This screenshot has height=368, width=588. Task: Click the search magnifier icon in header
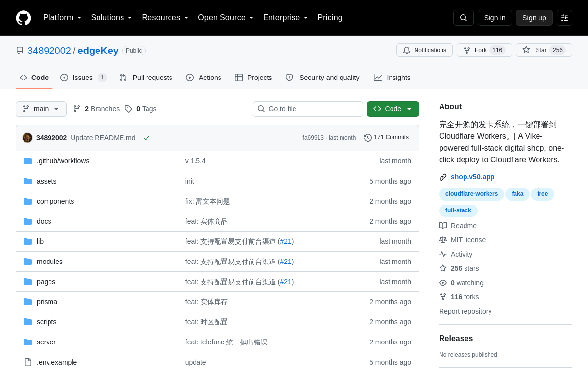click(x=464, y=18)
